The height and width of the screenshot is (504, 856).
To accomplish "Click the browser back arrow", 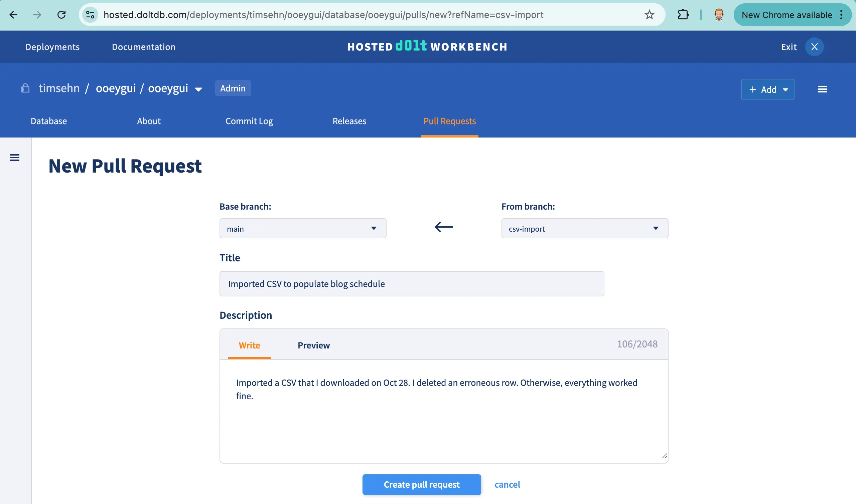I will pyautogui.click(x=14, y=15).
